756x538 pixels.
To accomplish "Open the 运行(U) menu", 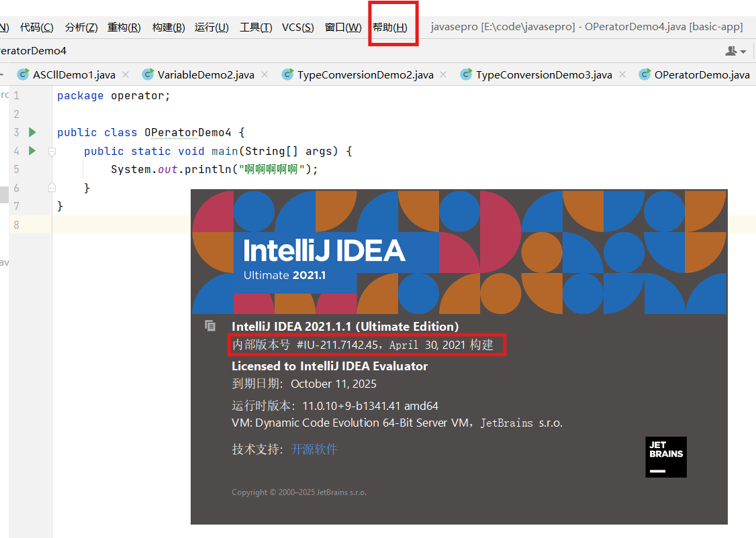I will click(211, 28).
